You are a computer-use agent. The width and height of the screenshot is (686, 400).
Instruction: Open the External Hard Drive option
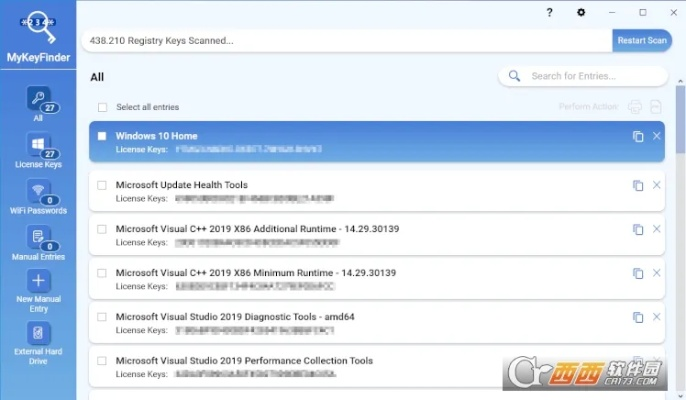coord(38,334)
